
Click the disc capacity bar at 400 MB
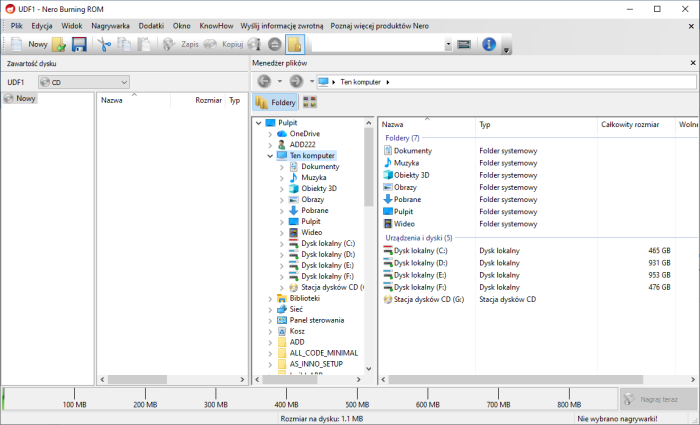click(286, 398)
